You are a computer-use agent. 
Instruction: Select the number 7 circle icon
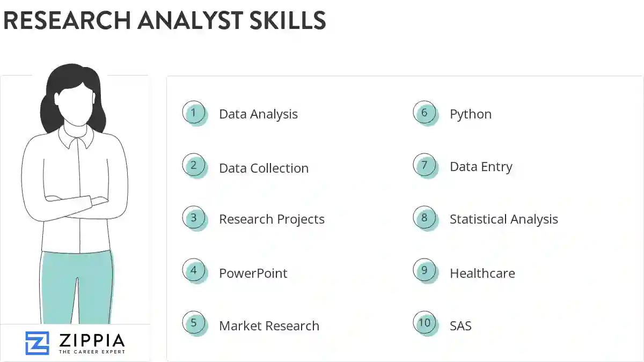425,166
